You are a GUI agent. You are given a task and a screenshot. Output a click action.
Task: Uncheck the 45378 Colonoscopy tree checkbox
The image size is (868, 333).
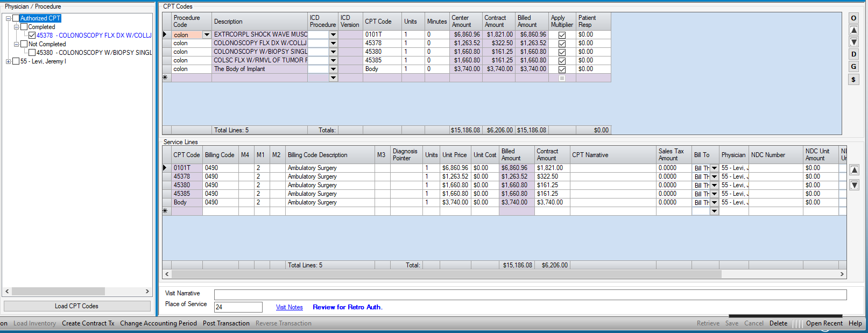[32, 36]
